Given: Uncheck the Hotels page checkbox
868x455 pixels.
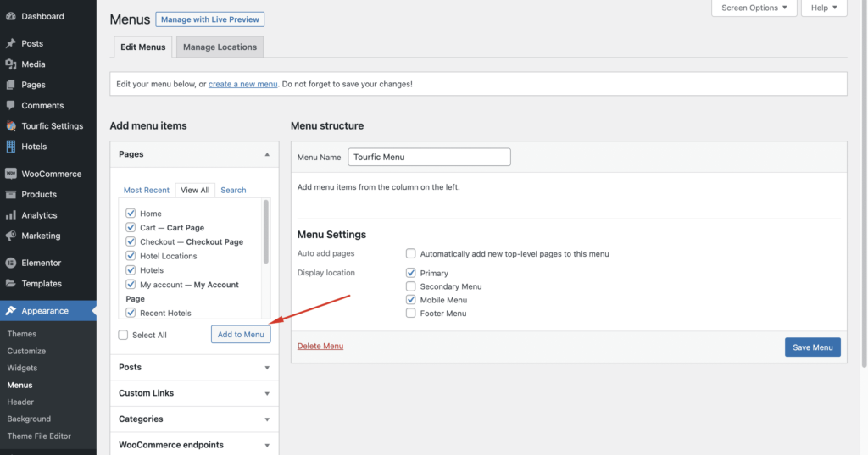Looking at the screenshot, I should [131, 270].
